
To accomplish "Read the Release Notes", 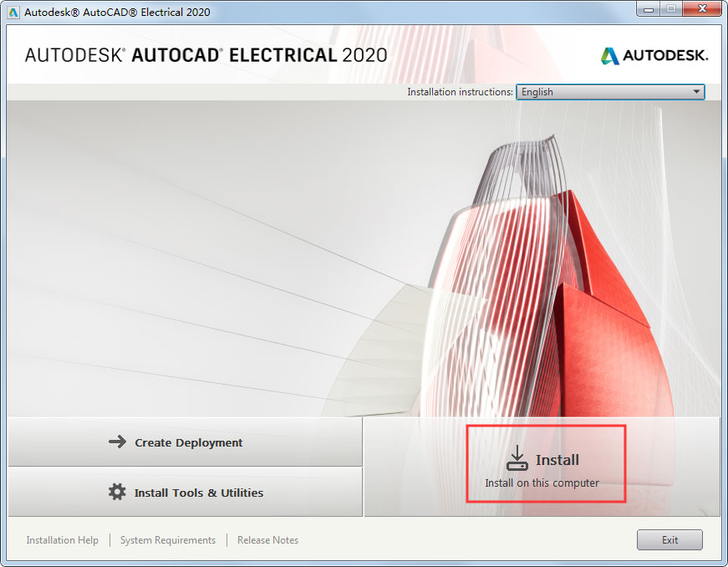I will tap(267, 540).
